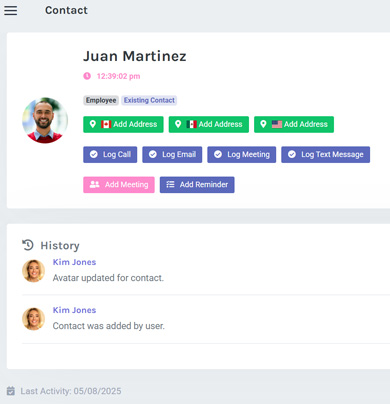Click the 'Last Activity: 05/08/2025' text
The height and width of the screenshot is (404, 390).
tap(71, 391)
